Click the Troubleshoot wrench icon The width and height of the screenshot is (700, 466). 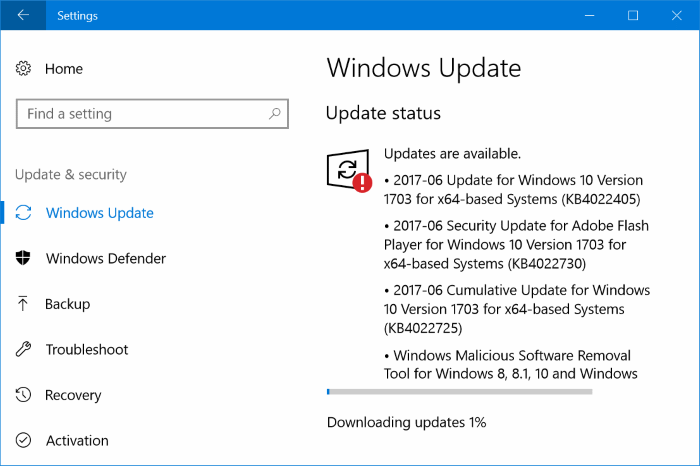[24, 350]
